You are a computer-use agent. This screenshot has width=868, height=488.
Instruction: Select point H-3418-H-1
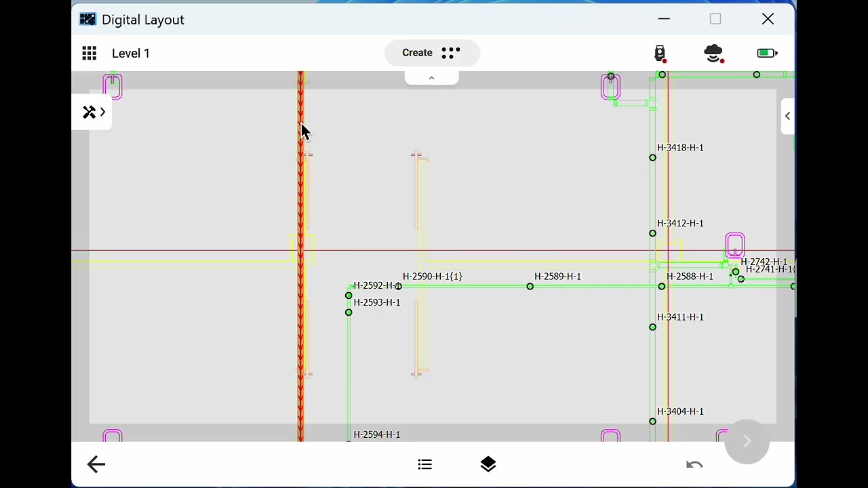pos(652,158)
